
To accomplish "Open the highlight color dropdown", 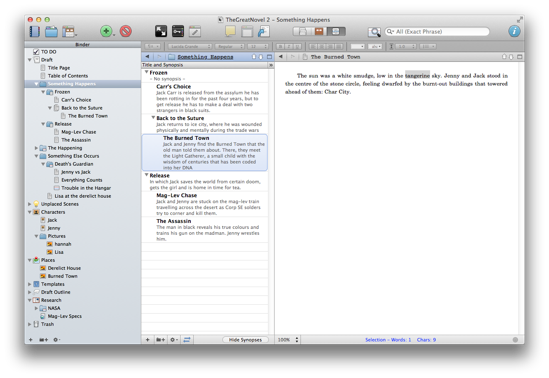I will [x=375, y=46].
